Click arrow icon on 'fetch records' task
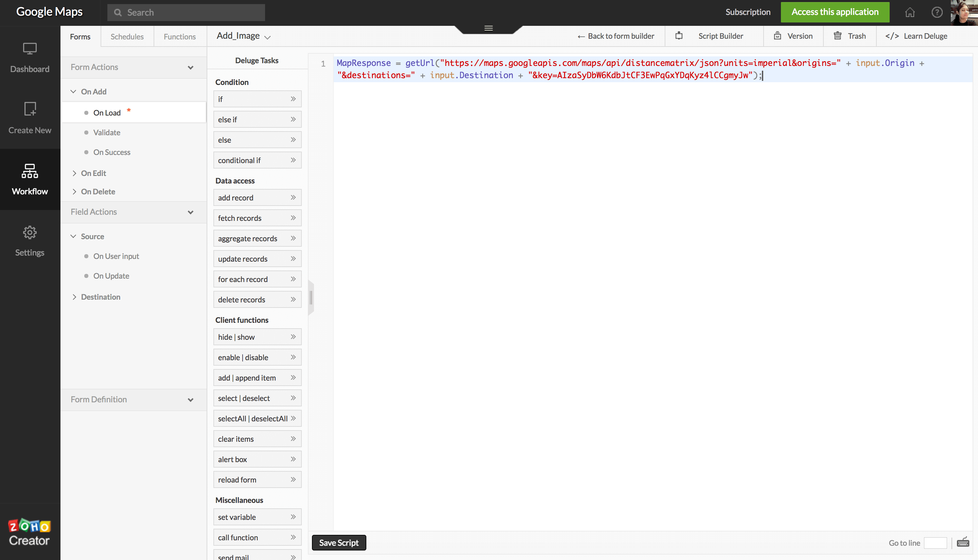Screen dimensions: 978x560 (x=293, y=218)
